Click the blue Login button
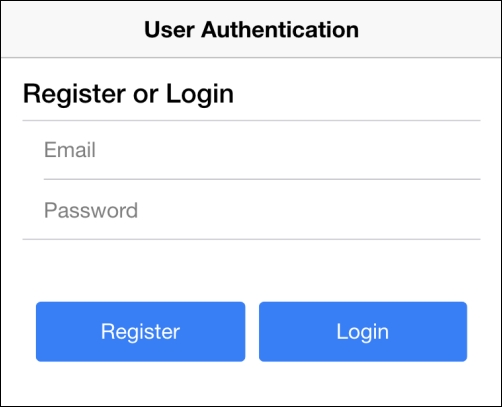This screenshot has height=407, width=502. 363,332
